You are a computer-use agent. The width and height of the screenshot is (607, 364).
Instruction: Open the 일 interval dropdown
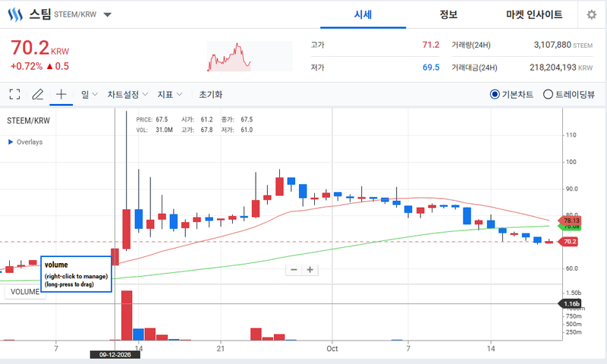point(89,94)
